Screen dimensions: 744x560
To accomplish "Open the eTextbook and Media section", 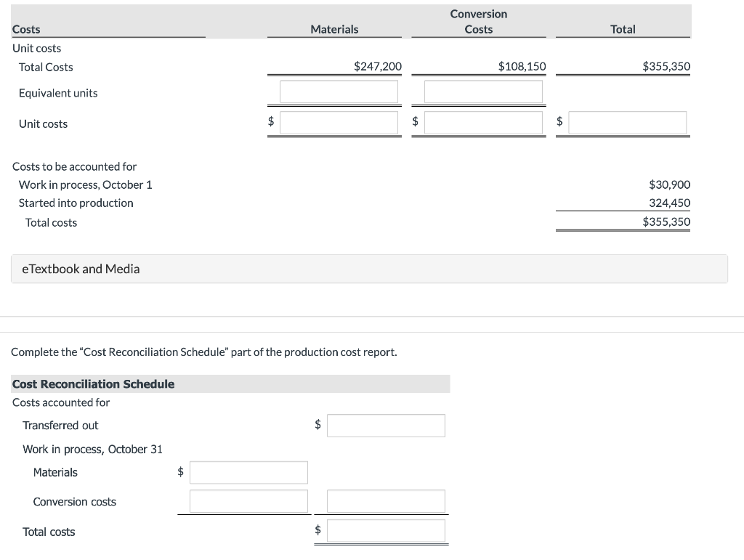I will coord(369,269).
